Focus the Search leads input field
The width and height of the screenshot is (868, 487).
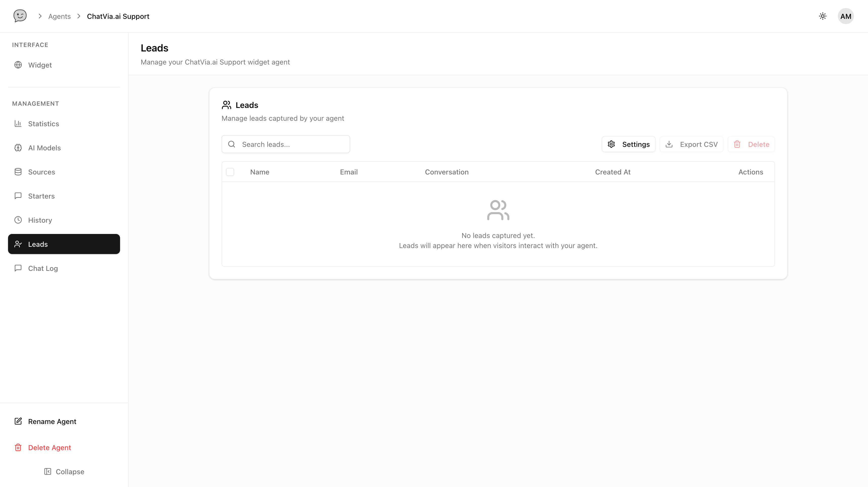(293, 144)
